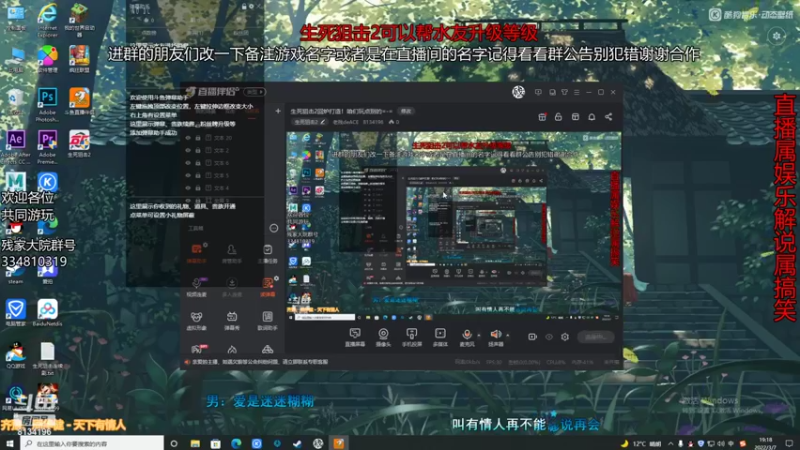This screenshot has width=800, height=450.
Task: Open BaiduNetdisk desktop shortcut
Action: 47,312
